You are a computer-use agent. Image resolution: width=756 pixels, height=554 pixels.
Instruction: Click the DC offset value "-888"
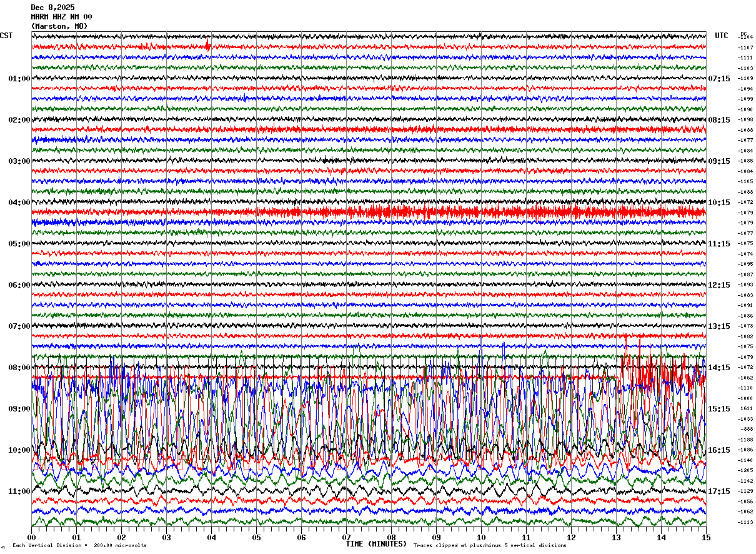coord(747,429)
